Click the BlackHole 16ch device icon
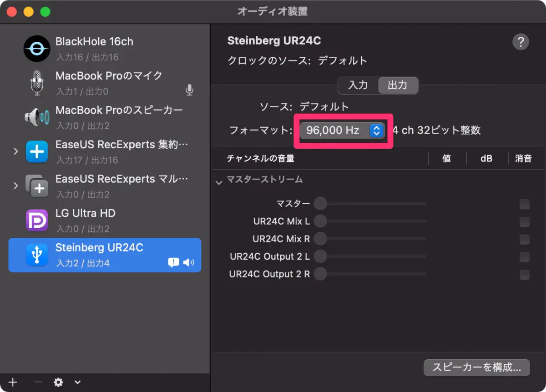Viewport: 546px width, 392px height. point(37,49)
